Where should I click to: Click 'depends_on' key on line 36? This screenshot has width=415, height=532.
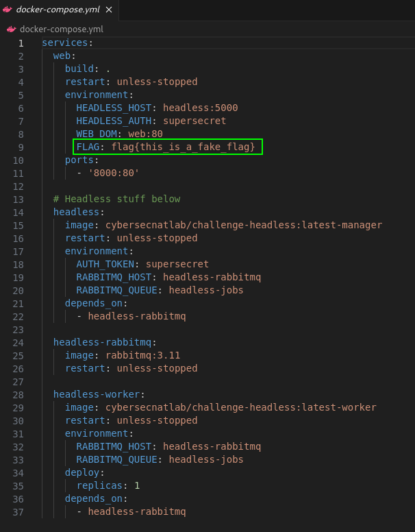94,499
